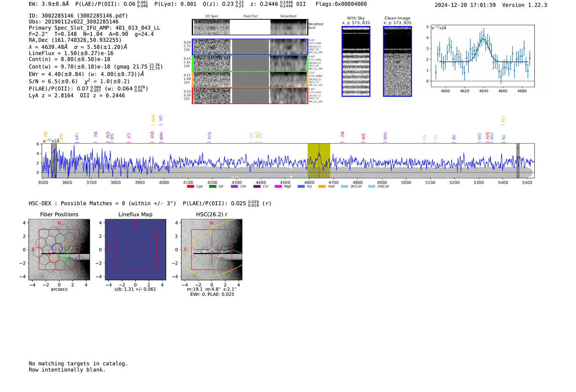Select the blue-bordered 2D spectrum row
The width and height of the screenshot is (576, 392).
(250, 47)
